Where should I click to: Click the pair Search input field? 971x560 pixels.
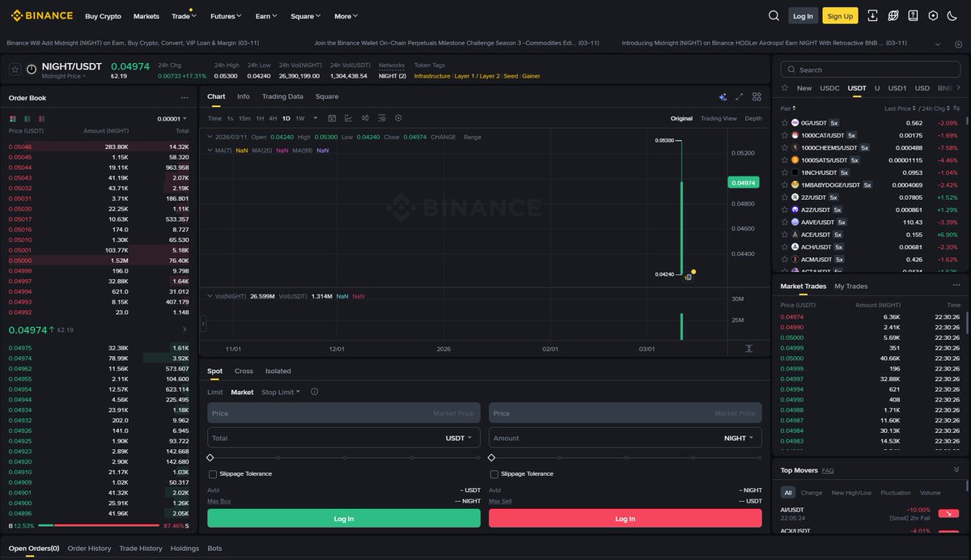871,70
